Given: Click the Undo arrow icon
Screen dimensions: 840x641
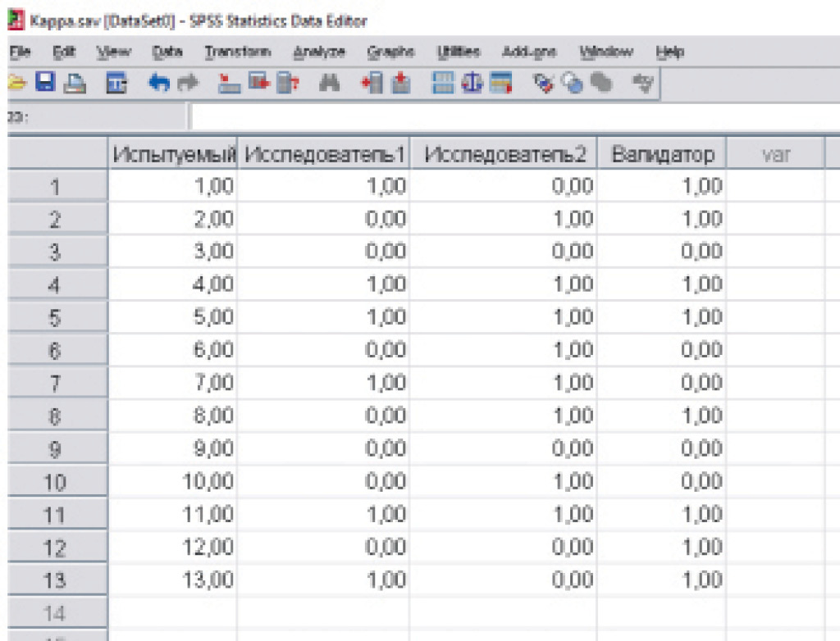Looking at the screenshot, I should coord(158,82).
